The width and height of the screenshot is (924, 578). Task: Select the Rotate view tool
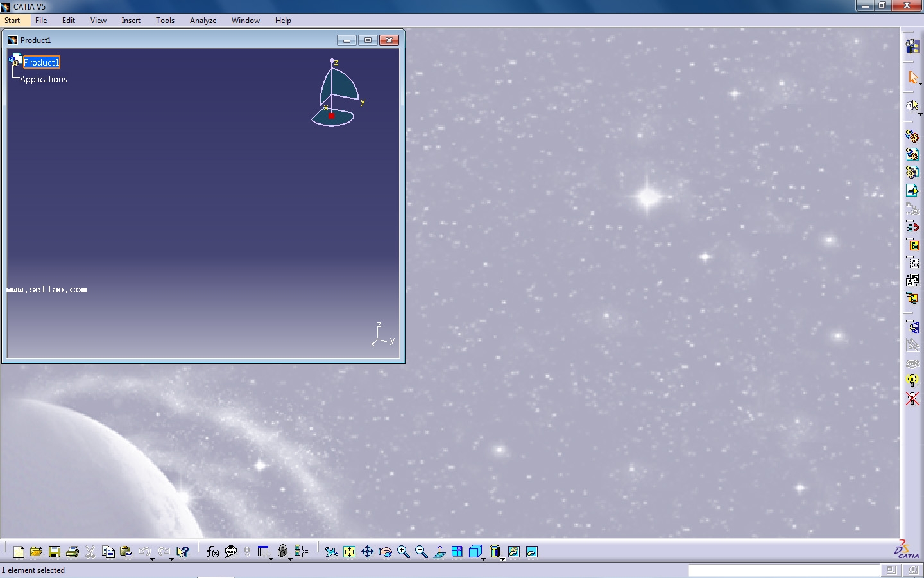pyautogui.click(x=385, y=552)
